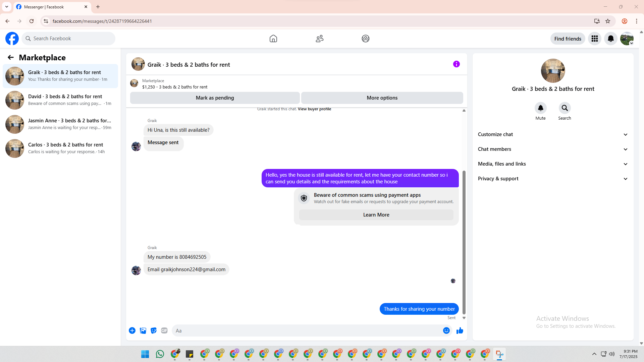Open the Facebook logo home link
This screenshot has width=644, height=362.
(x=12, y=39)
